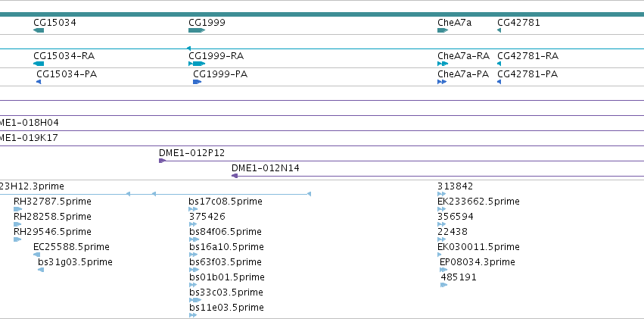
Task: Select the CheA7a gene arrow glyph
Action: pyautogui.click(x=443, y=30)
